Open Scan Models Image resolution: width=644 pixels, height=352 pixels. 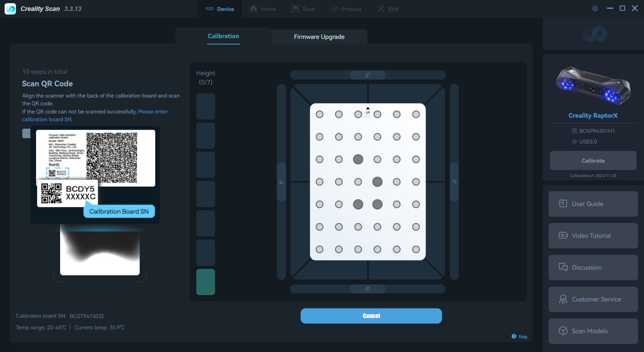coord(593,331)
